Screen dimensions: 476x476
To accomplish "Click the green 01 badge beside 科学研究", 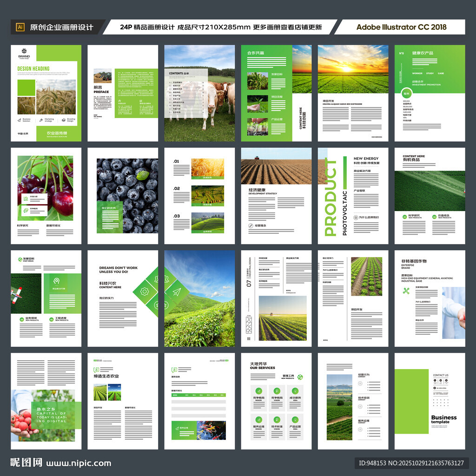I will [404, 217].
